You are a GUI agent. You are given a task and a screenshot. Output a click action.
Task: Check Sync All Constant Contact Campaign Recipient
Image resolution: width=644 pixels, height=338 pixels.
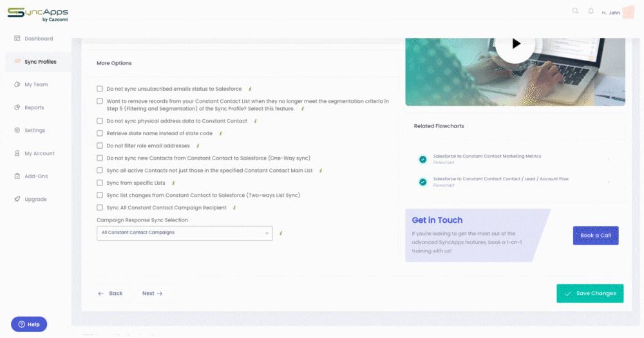[100, 207]
